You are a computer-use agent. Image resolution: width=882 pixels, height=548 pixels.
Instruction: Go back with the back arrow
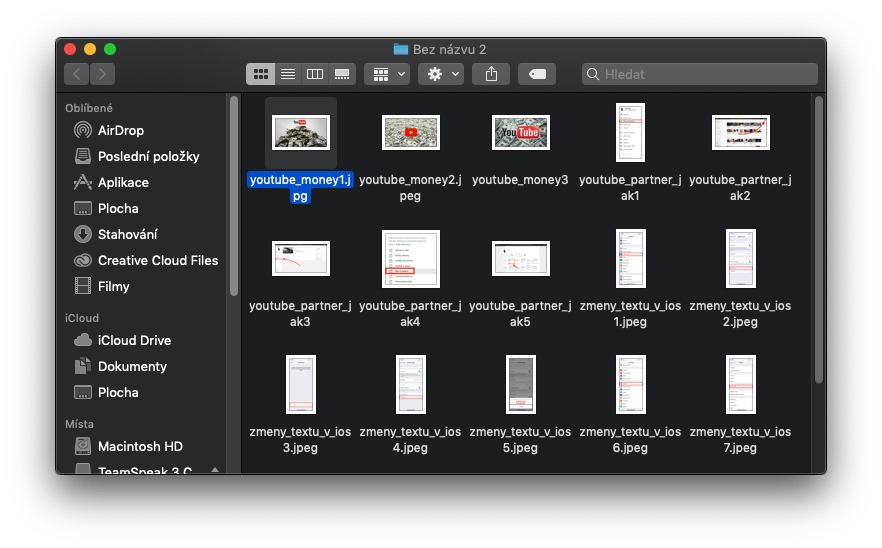pyautogui.click(x=77, y=74)
